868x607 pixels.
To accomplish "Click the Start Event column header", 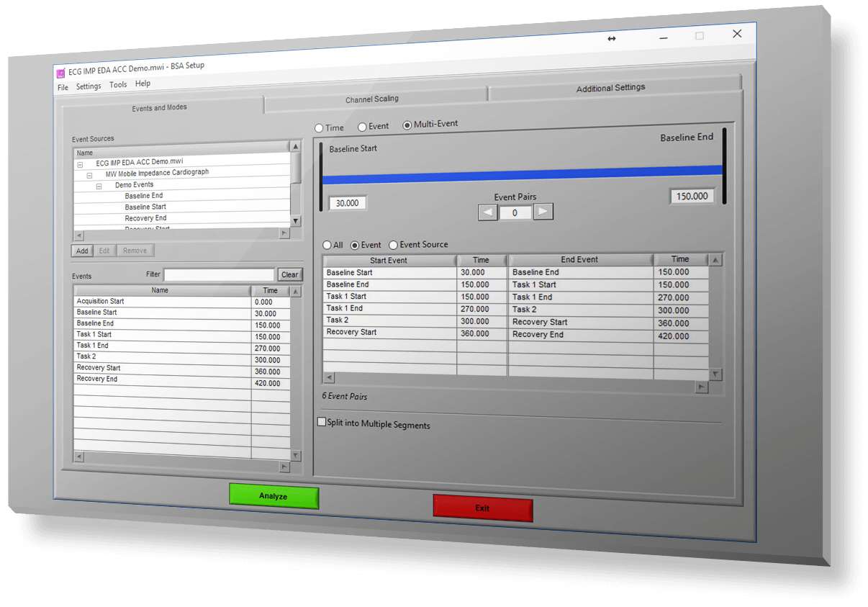I will pos(389,261).
